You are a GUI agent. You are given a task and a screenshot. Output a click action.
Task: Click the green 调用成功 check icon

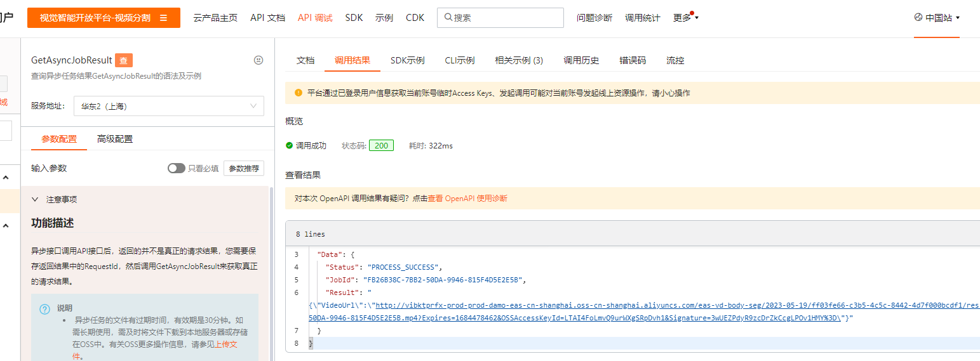(289, 145)
